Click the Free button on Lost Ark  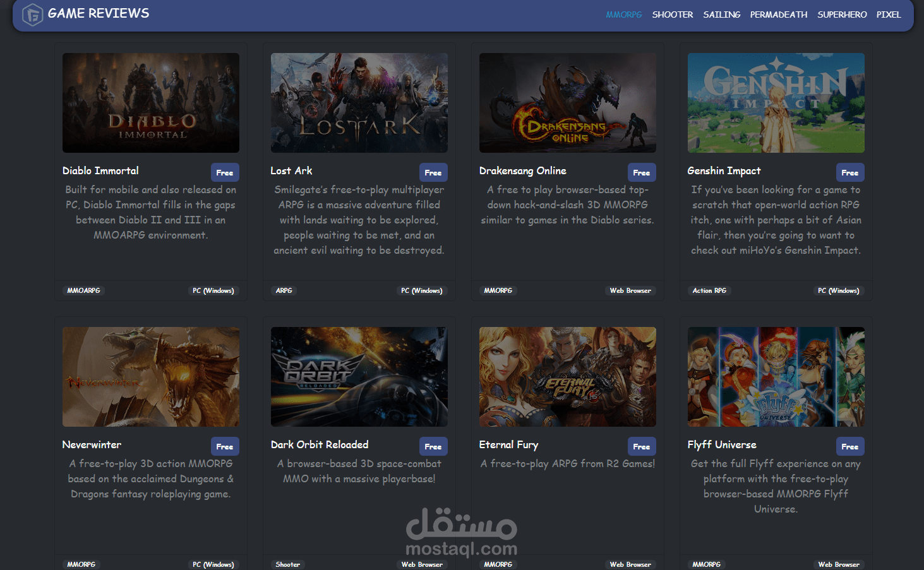coord(433,172)
